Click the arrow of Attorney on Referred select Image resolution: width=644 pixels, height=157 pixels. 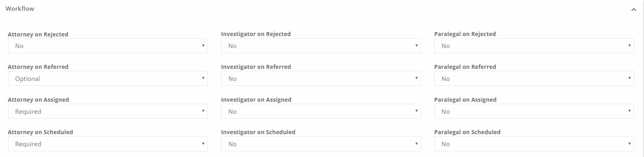[203, 78]
